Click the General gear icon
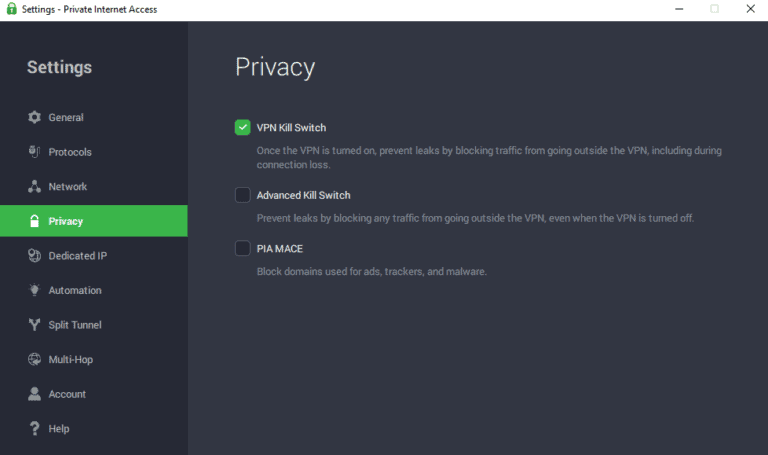This screenshot has height=455, width=768. [35, 118]
